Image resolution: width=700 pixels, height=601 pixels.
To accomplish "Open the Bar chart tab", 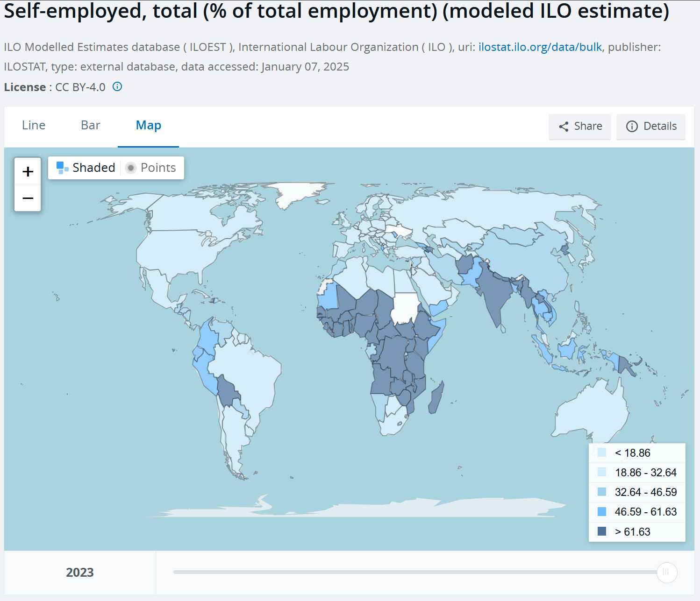I will [x=91, y=126].
